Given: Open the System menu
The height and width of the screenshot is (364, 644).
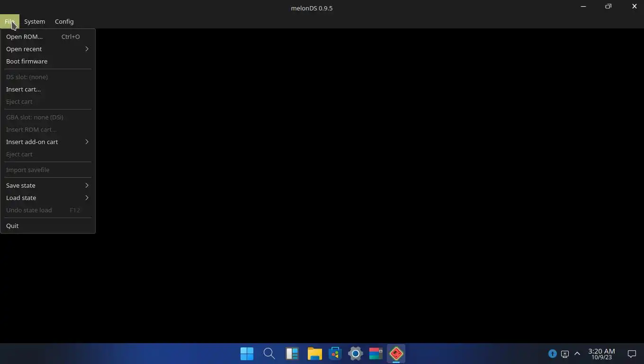Looking at the screenshot, I should click(35, 21).
